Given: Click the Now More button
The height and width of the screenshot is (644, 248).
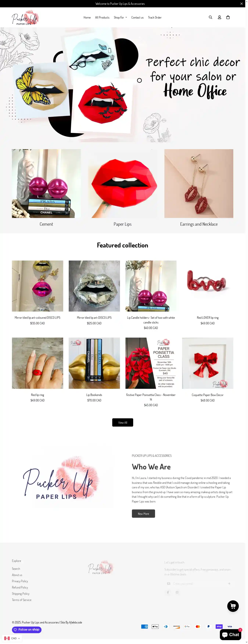Looking at the screenshot, I should 143,514.
